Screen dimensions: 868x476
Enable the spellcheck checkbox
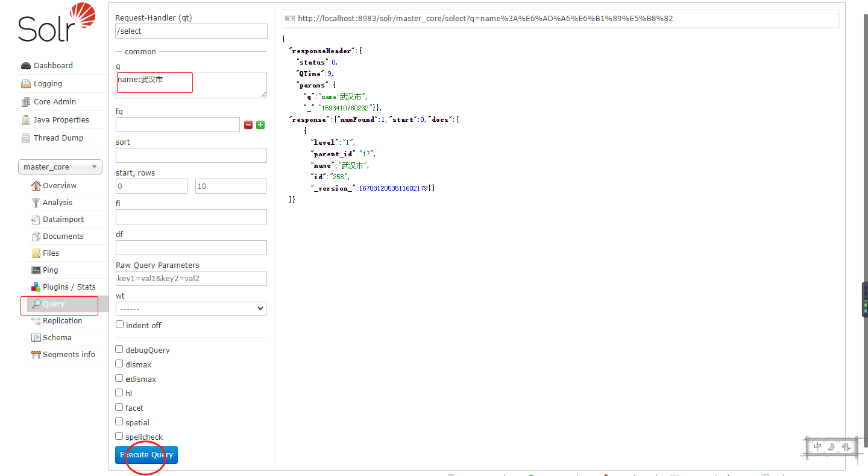coord(119,436)
